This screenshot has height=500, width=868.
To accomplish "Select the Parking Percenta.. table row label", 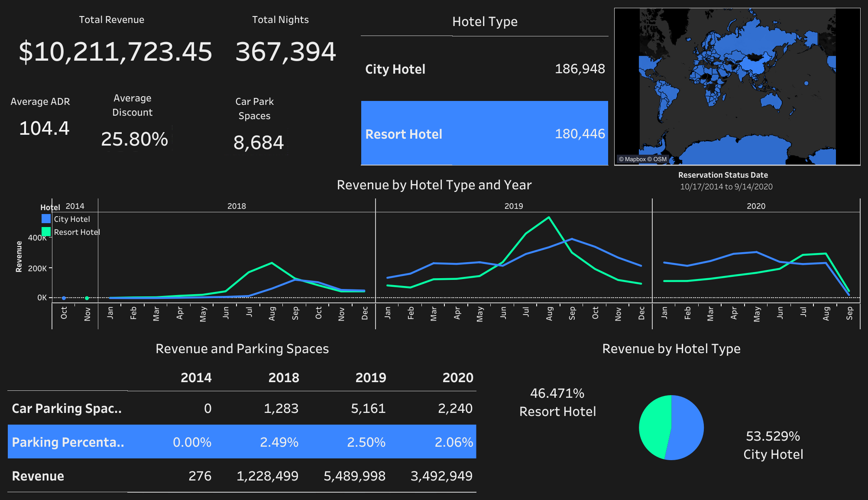I will (x=68, y=442).
